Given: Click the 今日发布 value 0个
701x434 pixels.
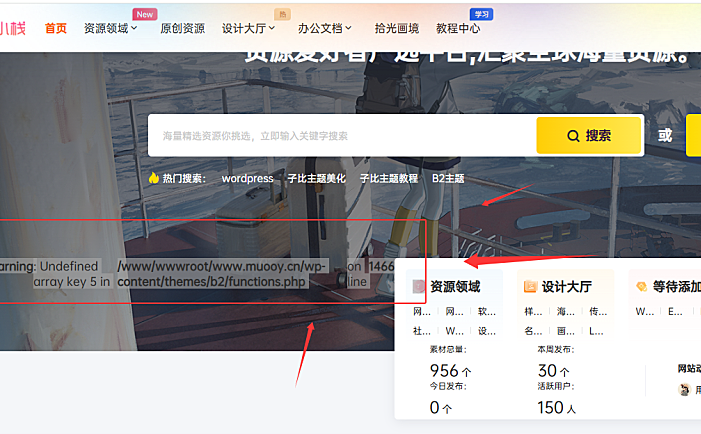Looking at the screenshot, I should click(441, 408).
